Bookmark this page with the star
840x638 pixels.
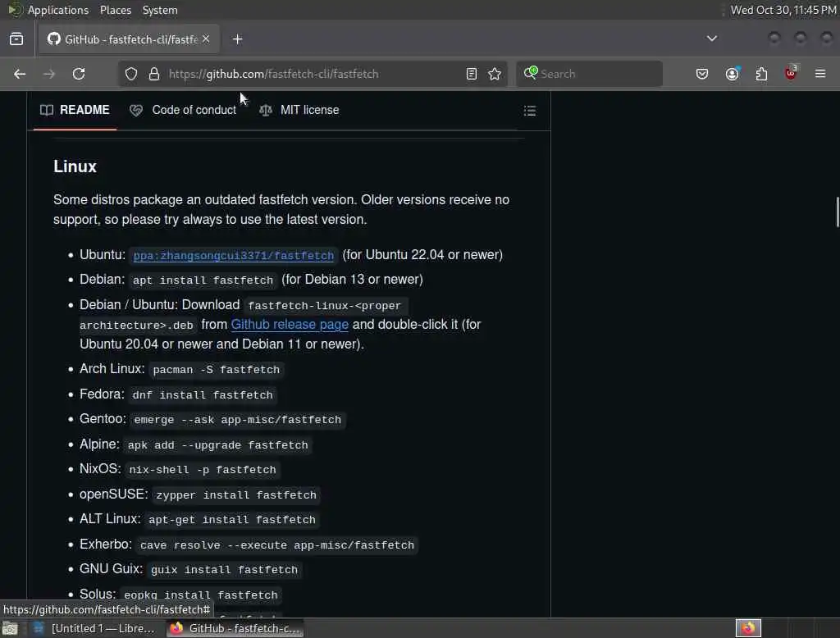coord(495,74)
